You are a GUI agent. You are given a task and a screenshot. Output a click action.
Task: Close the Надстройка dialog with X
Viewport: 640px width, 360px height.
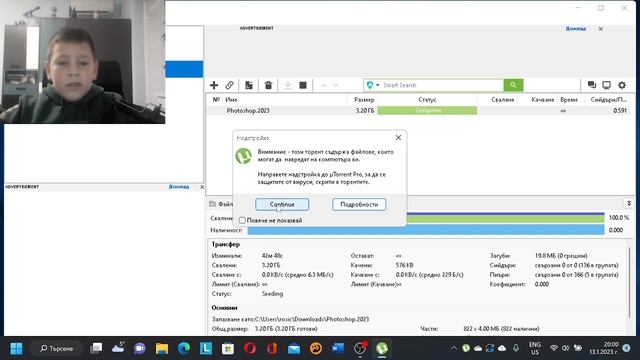[398, 138]
